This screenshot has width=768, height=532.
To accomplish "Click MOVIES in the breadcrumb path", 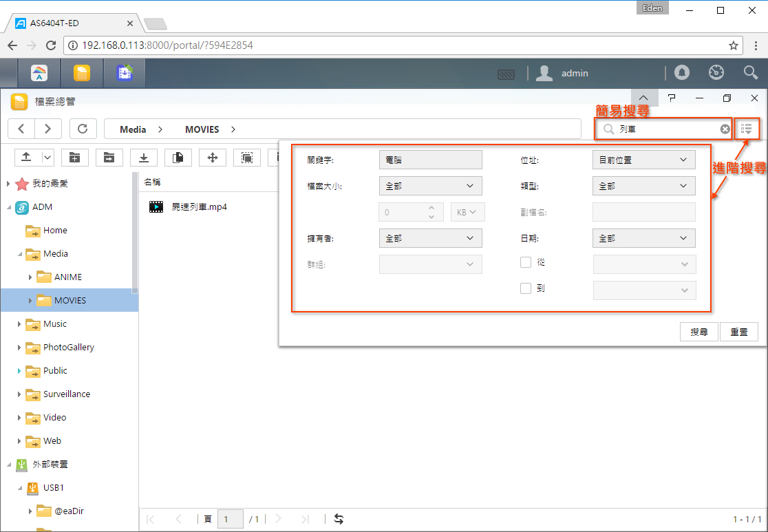I will click(202, 129).
